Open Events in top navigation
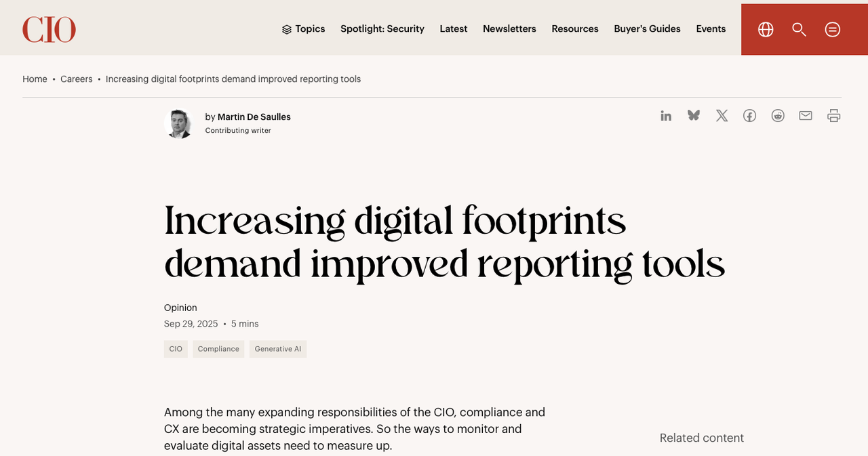The image size is (868, 456). click(x=711, y=29)
